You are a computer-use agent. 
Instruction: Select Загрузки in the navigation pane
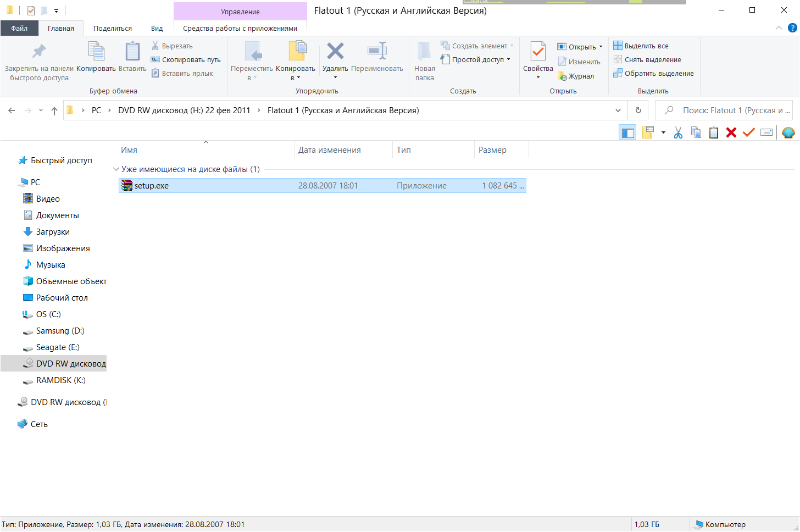pos(53,232)
